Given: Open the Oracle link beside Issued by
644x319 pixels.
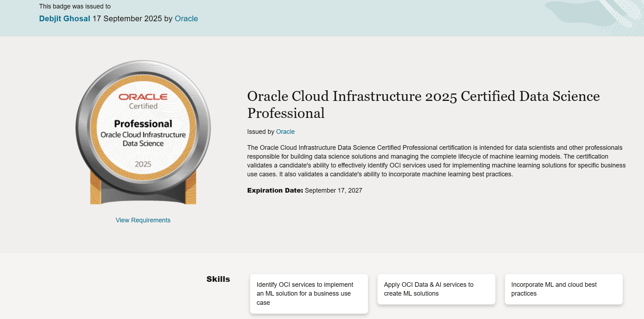Looking at the screenshot, I should [x=285, y=132].
